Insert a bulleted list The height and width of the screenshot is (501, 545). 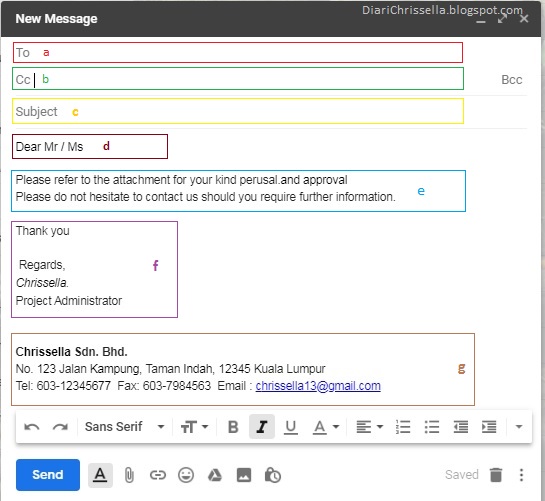coord(432,427)
